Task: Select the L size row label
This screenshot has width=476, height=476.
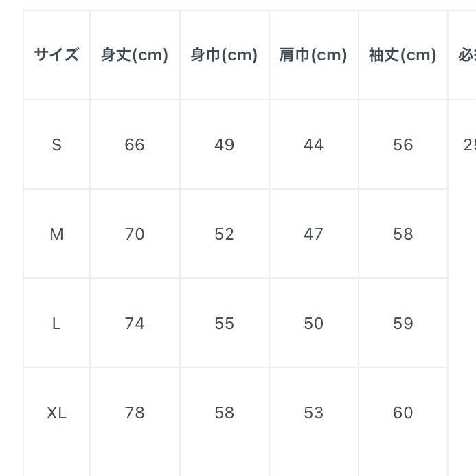Action: click(x=56, y=324)
